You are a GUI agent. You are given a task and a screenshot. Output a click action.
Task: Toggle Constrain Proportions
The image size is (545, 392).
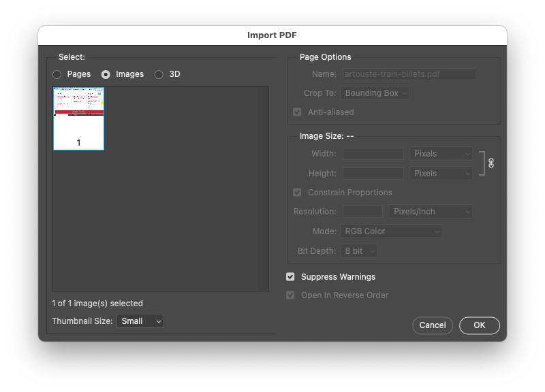click(x=296, y=193)
